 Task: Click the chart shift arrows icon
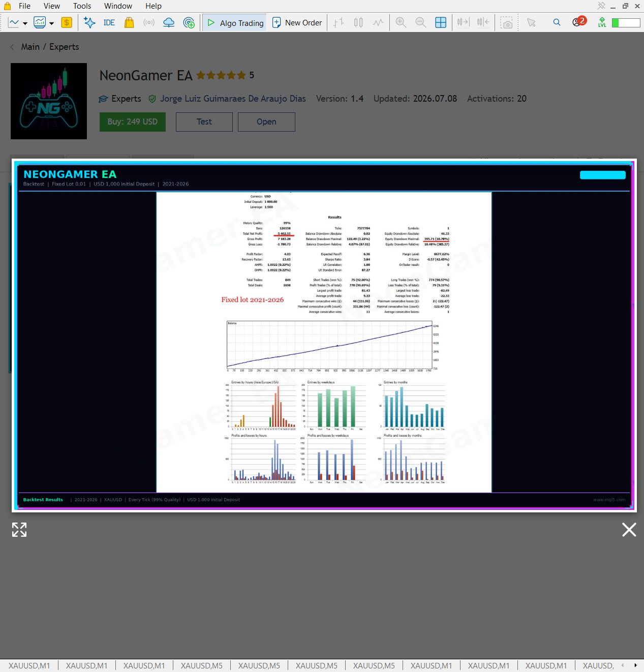coord(339,22)
